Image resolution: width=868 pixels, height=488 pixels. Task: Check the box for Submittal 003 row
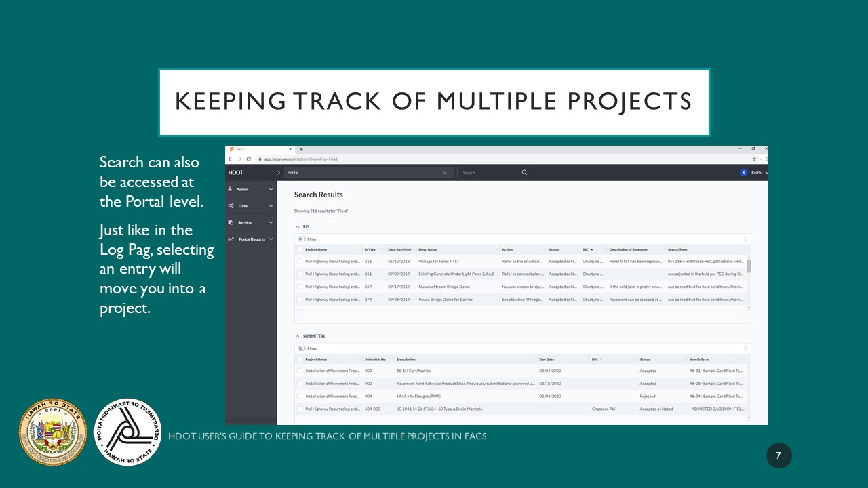point(300,371)
